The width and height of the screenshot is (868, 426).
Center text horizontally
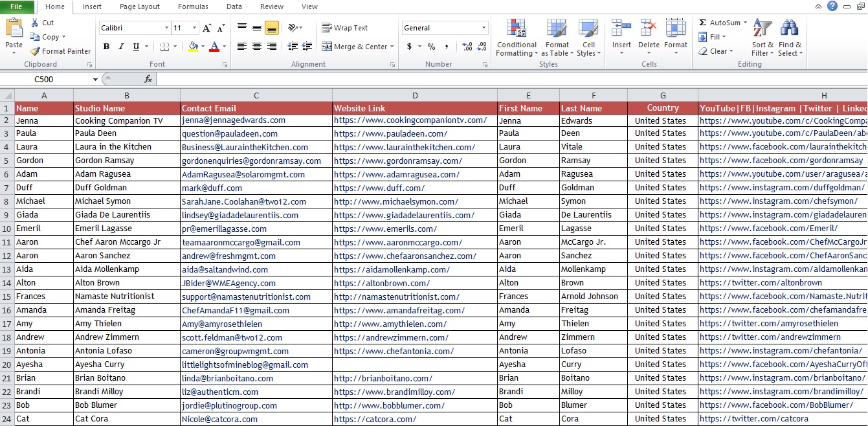257,47
